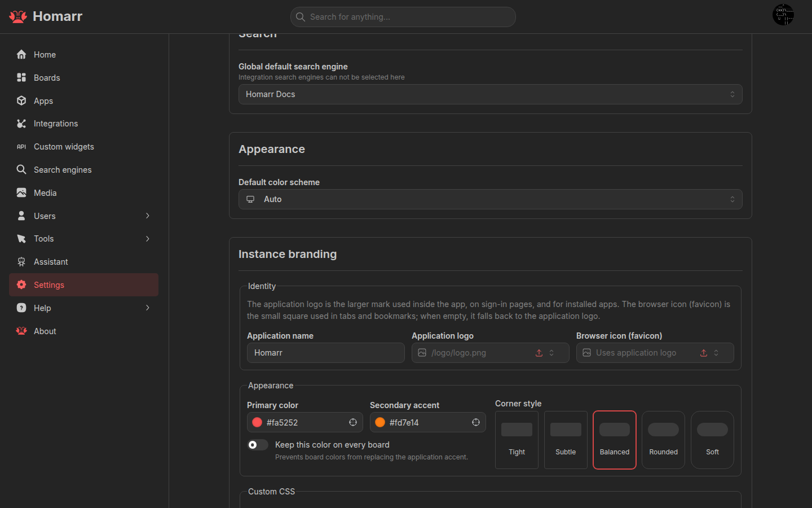Image resolution: width=812 pixels, height=508 pixels.
Task: Open the Global default search engine dropdown
Action: click(491, 94)
